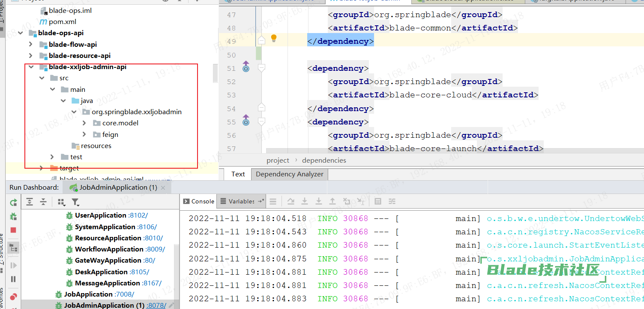Open the :8078/ link for JobAdminApplication

tap(156, 306)
